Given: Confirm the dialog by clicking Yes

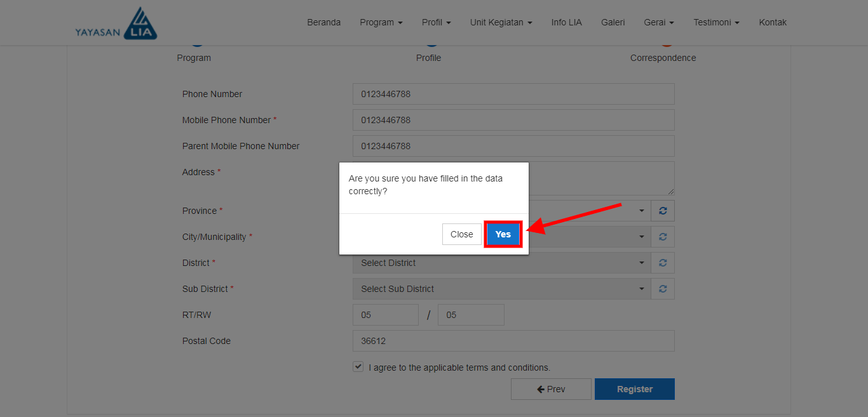Looking at the screenshot, I should pyautogui.click(x=503, y=234).
